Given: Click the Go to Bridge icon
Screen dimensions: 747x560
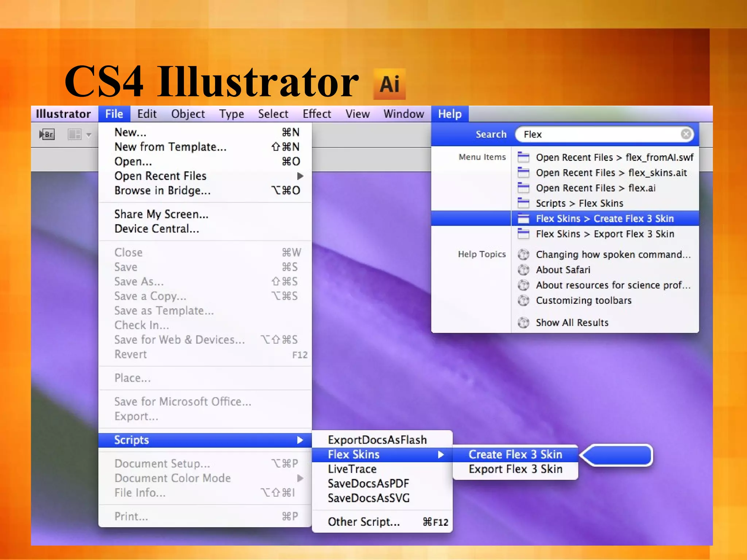Looking at the screenshot, I should [x=47, y=135].
